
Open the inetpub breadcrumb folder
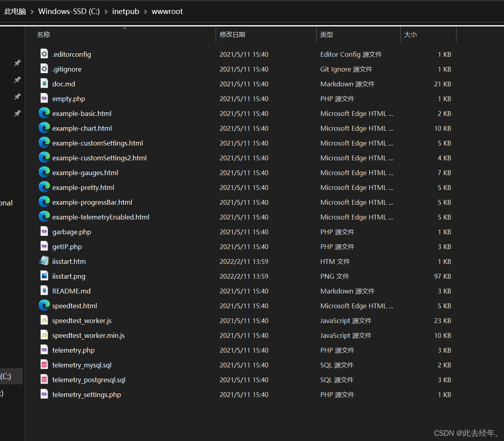[x=126, y=12]
